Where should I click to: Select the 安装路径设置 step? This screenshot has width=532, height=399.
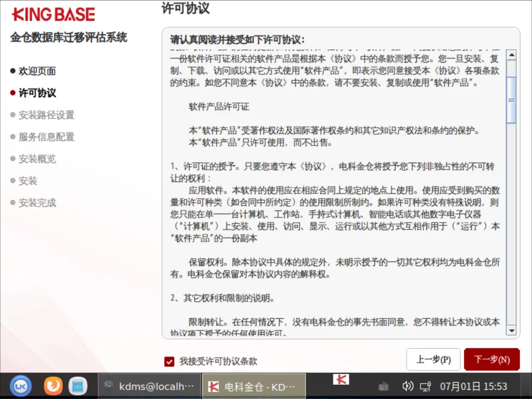47,115
